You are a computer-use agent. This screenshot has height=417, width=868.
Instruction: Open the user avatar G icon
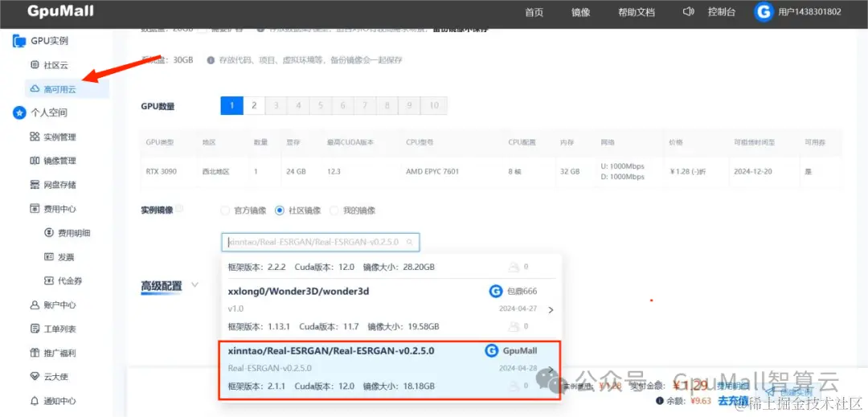pos(764,11)
